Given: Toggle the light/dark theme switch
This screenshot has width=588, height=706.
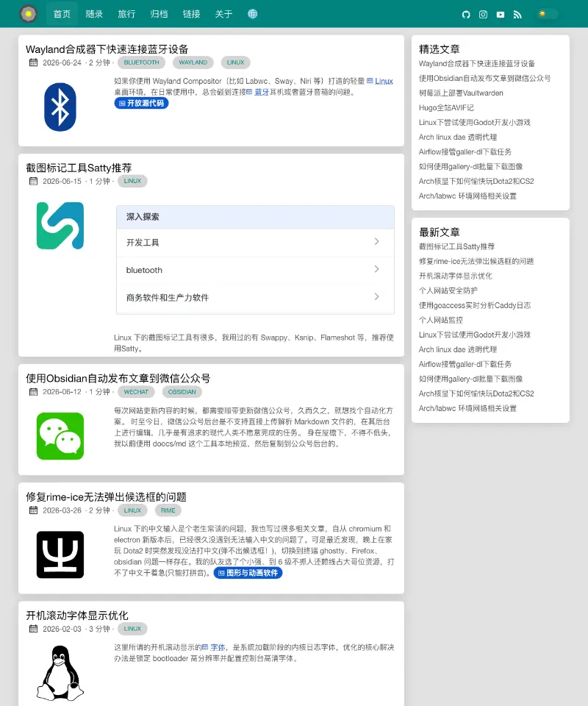Looking at the screenshot, I should pyautogui.click(x=548, y=14).
